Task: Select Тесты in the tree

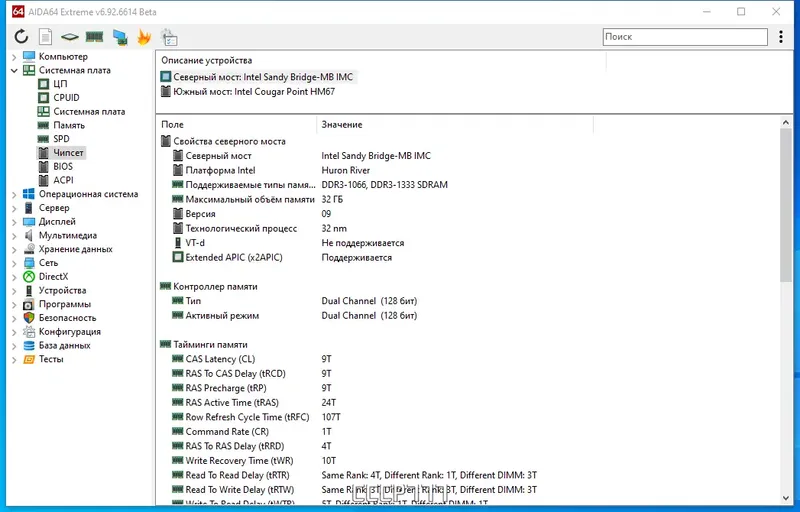Action: pos(51,359)
